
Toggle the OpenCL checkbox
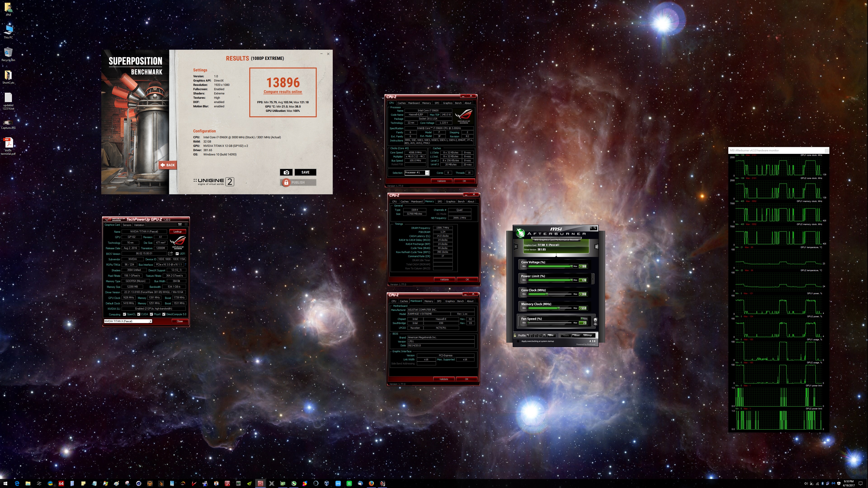[x=124, y=314]
